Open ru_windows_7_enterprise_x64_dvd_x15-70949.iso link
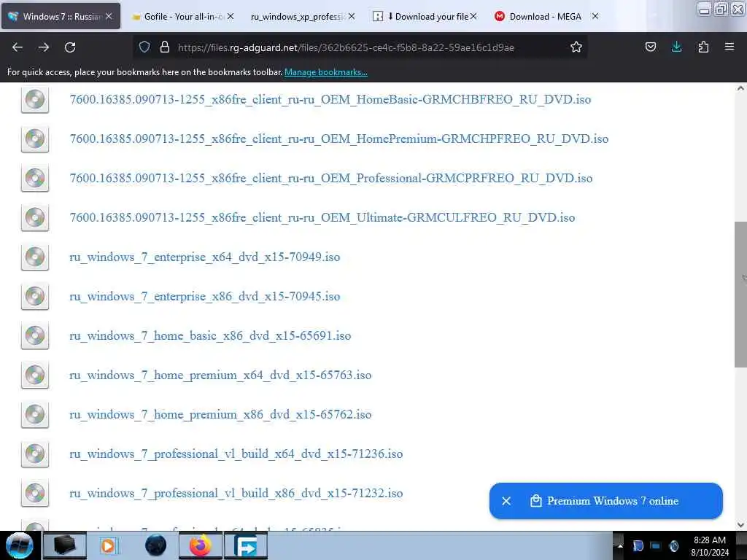 click(205, 257)
